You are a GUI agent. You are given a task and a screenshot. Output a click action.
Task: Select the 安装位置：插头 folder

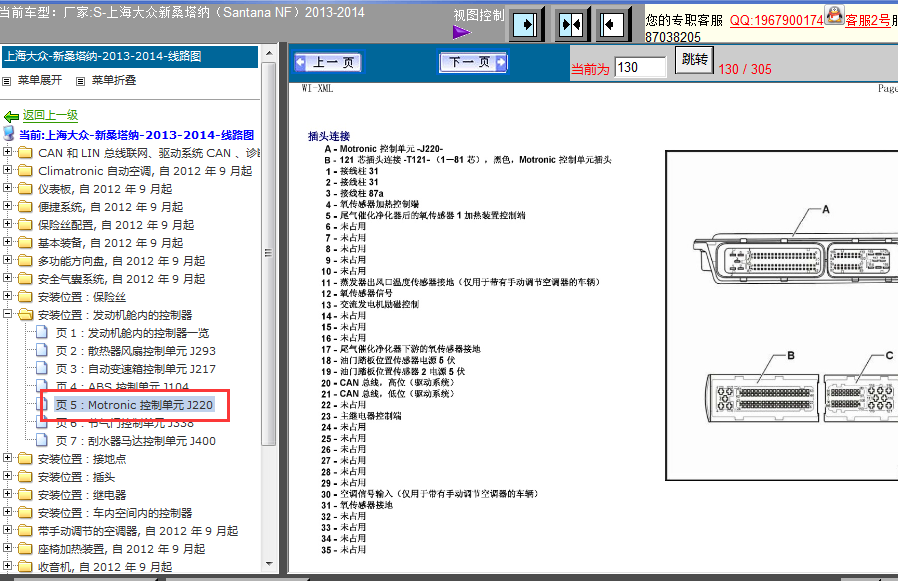76,477
